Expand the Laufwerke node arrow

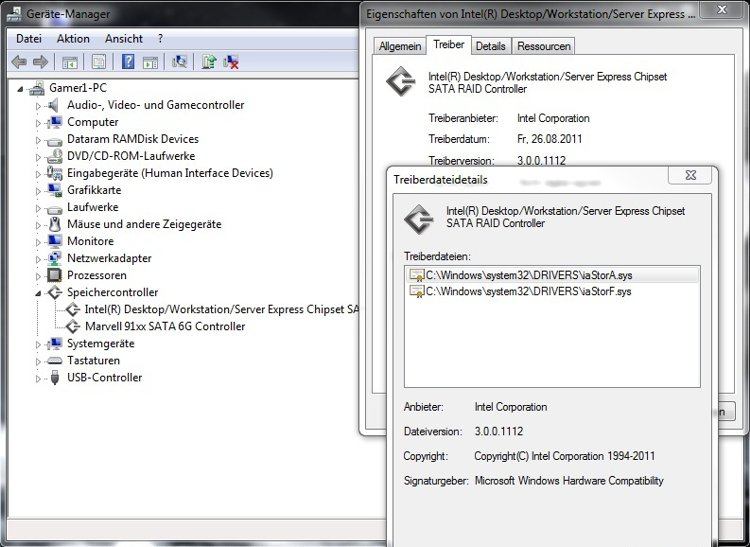38,208
